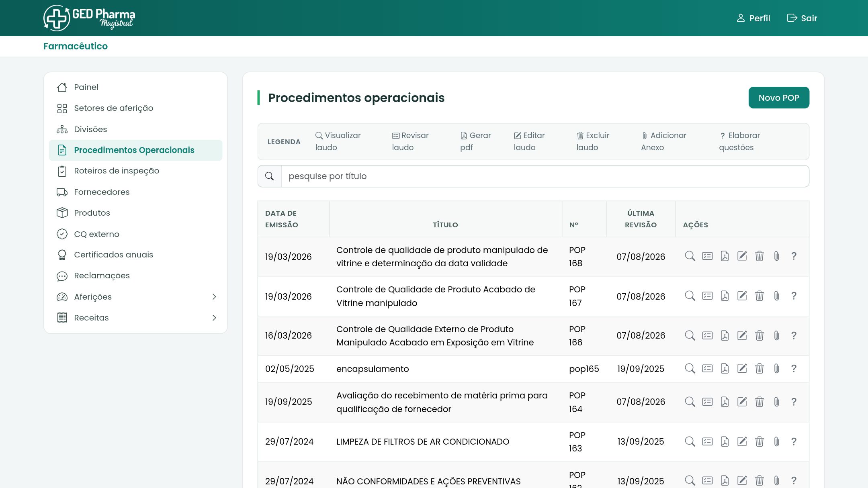Open Produtos sidebar item
This screenshot has width=868, height=488.
pyautogui.click(x=135, y=213)
